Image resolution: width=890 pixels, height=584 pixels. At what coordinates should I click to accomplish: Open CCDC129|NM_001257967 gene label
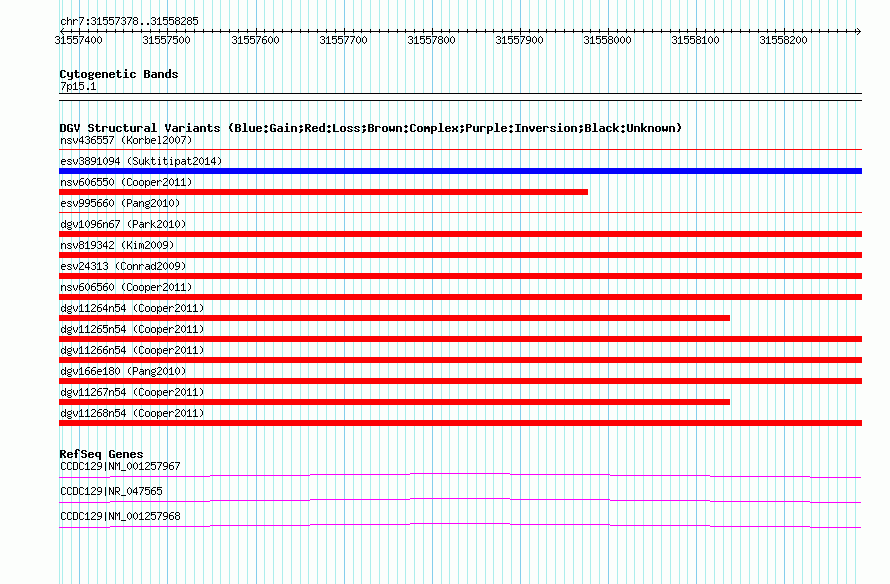point(120,466)
